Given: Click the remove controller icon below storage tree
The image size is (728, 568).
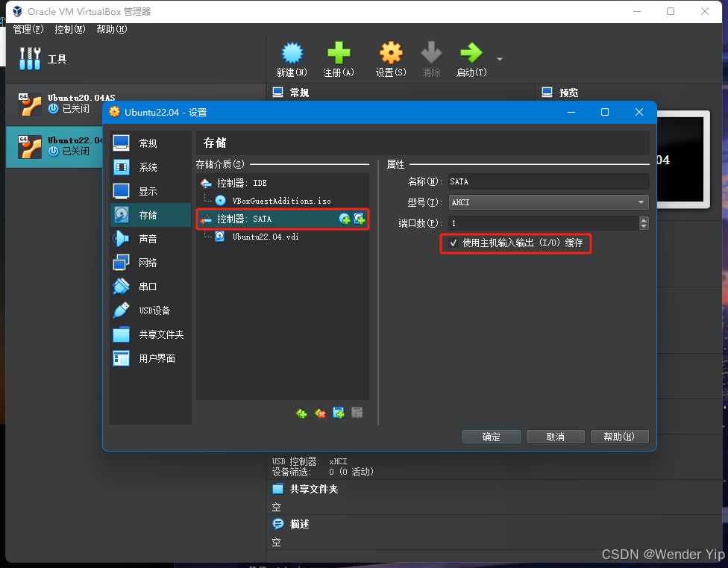Looking at the screenshot, I should coord(320,413).
